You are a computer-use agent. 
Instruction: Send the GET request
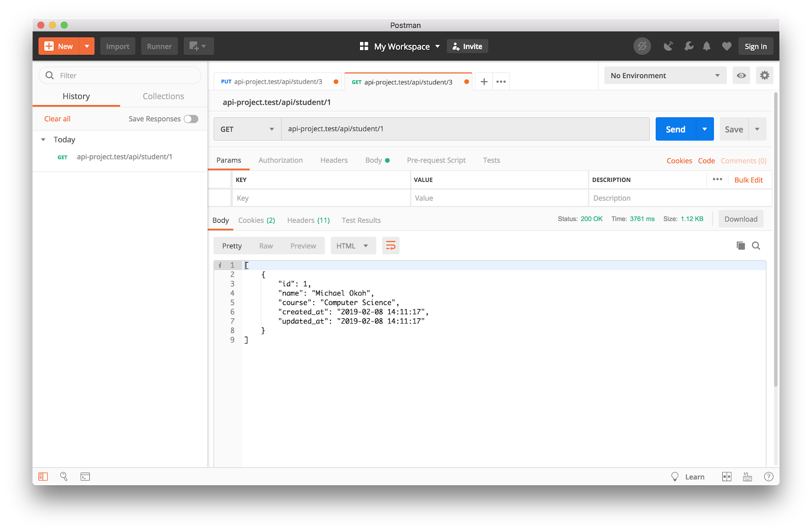[x=676, y=129]
